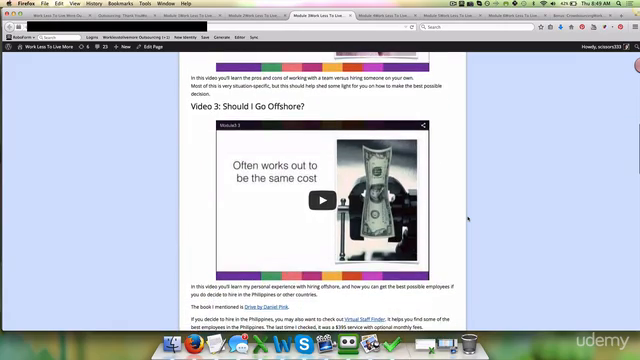This screenshot has height=360, width=640.
Task: Play the Module 3 video
Action: 322,200
